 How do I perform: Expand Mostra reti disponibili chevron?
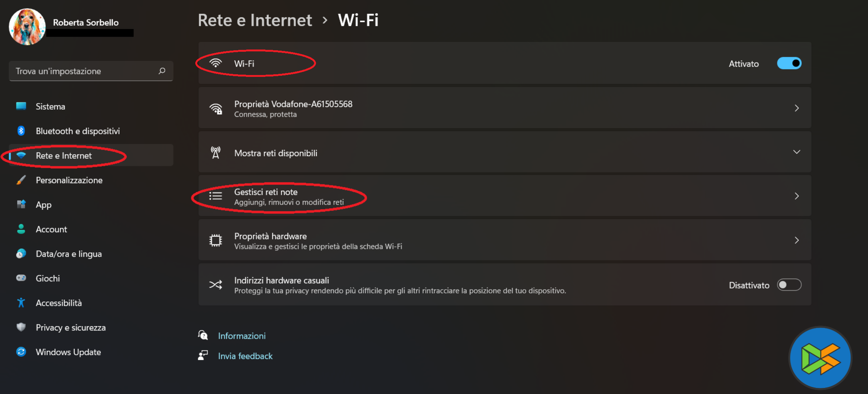[x=796, y=152]
